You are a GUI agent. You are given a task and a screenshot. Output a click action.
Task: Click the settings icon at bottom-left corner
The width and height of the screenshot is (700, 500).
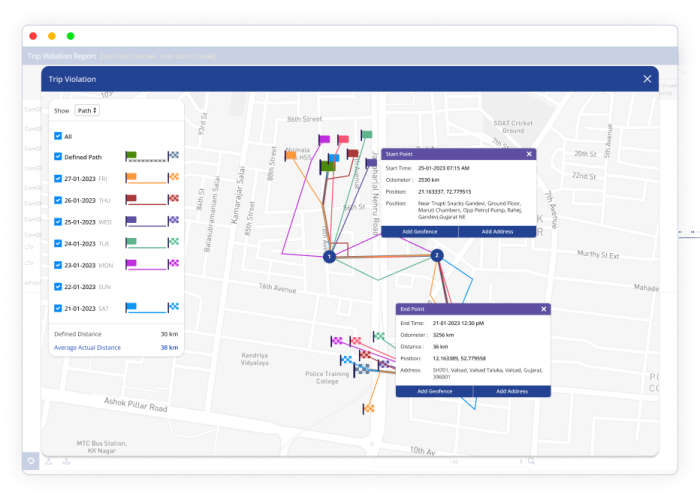(x=31, y=461)
